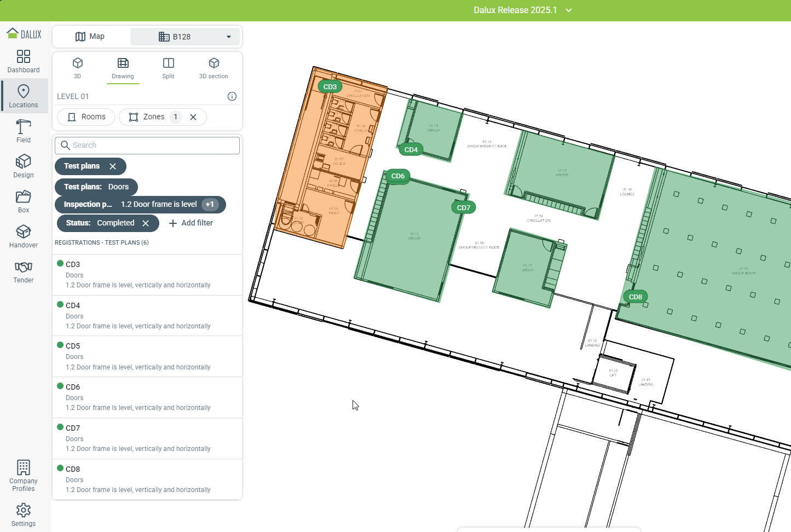Screen dimensions: 791x532
Task: Open the Tender module
Action: [24, 271]
